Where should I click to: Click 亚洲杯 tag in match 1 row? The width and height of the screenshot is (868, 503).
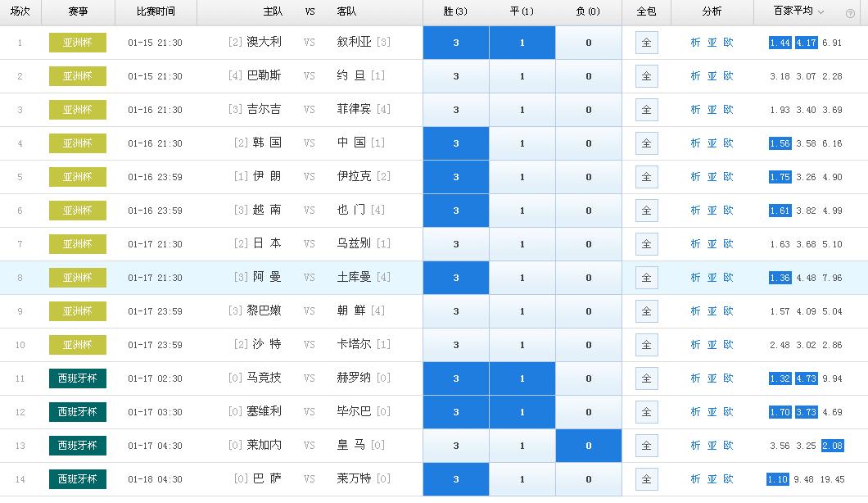pos(78,43)
